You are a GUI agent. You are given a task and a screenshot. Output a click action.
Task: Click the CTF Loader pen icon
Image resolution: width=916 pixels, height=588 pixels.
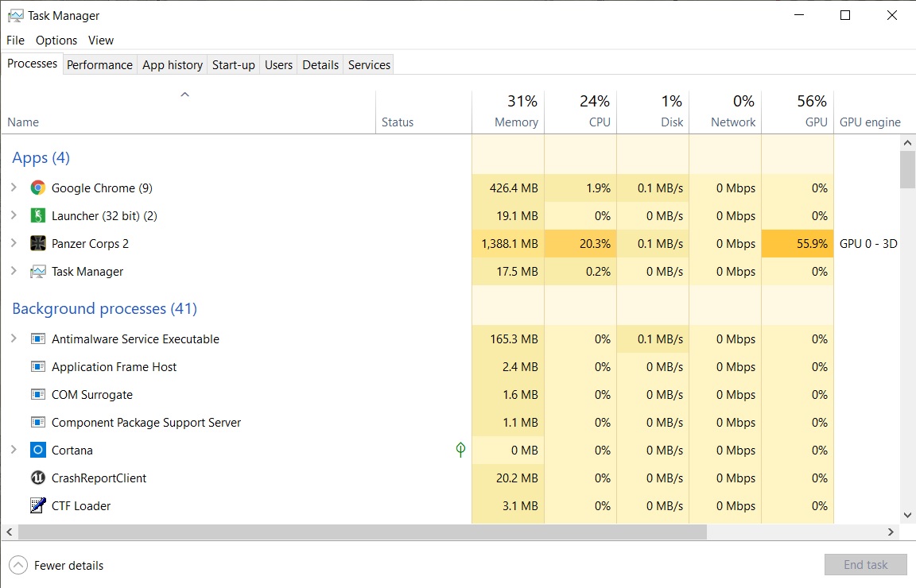[38, 505]
